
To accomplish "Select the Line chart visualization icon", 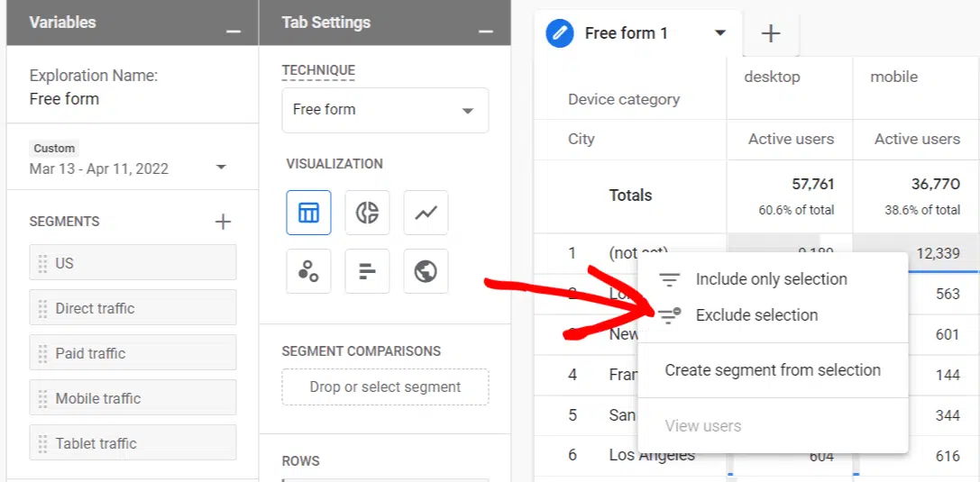I will 426,213.
